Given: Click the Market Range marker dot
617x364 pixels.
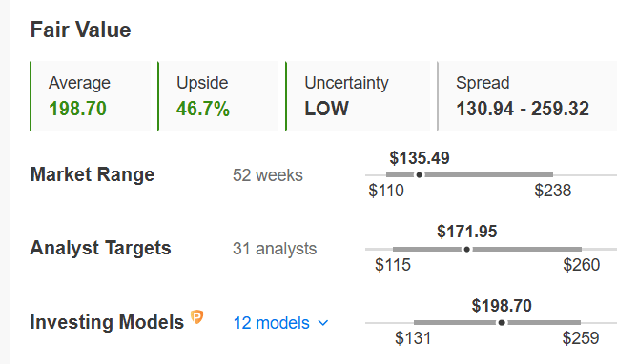Looking at the screenshot, I should pyautogui.click(x=420, y=175).
